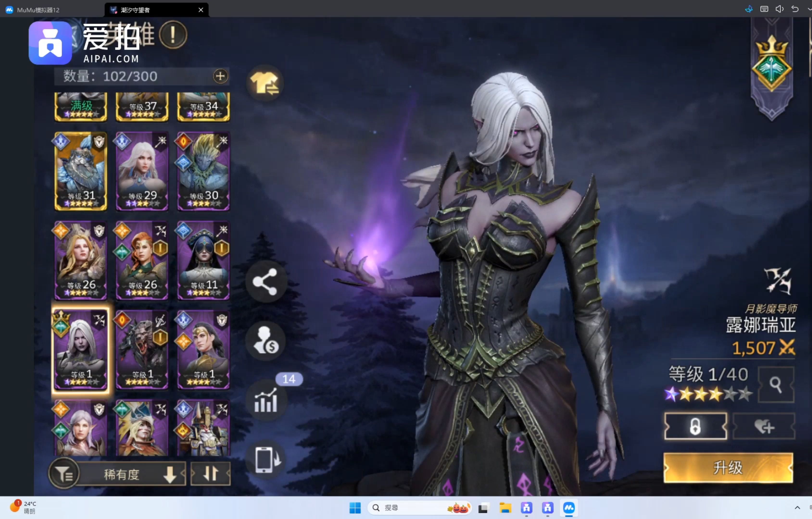The width and height of the screenshot is (812, 519).
Task: Click the plus to expand hero capacity
Action: tap(220, 76)
